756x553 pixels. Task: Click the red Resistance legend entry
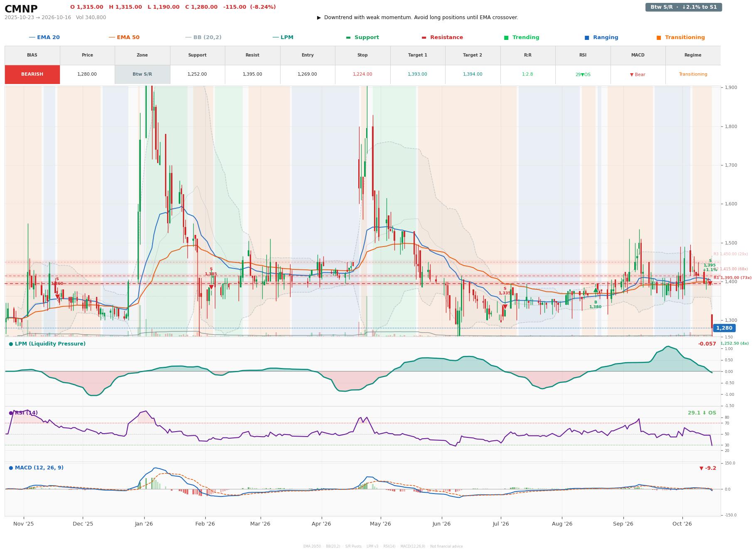442,37
